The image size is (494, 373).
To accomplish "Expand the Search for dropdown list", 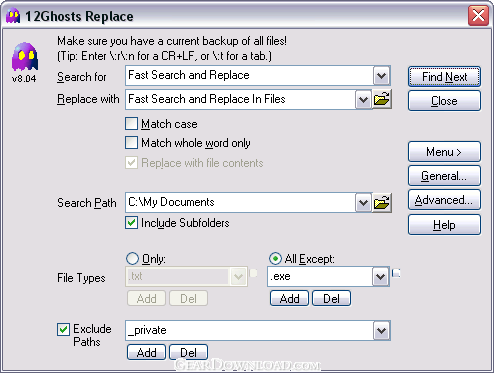I will pos(381,76).
